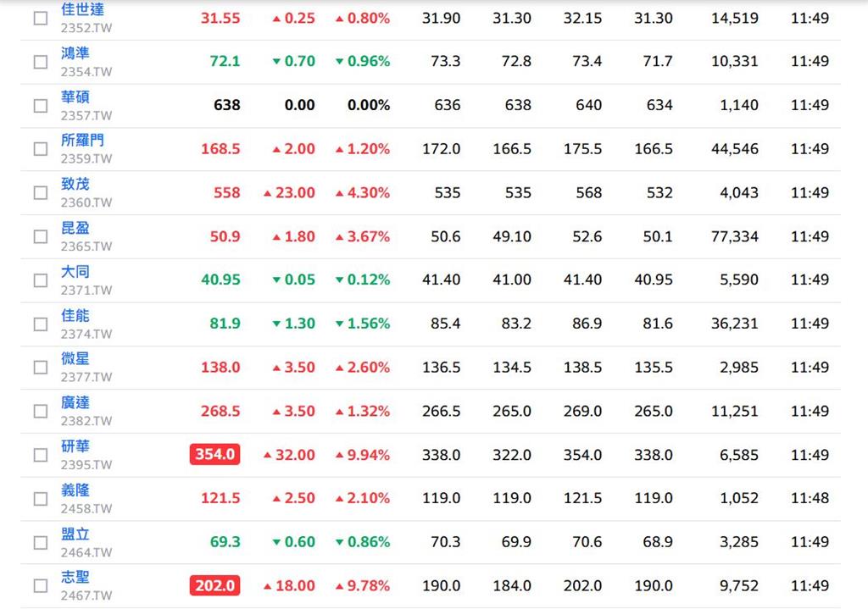
Task: Select the checkbox next to 鴻準
Action: (x=41, y=61)
